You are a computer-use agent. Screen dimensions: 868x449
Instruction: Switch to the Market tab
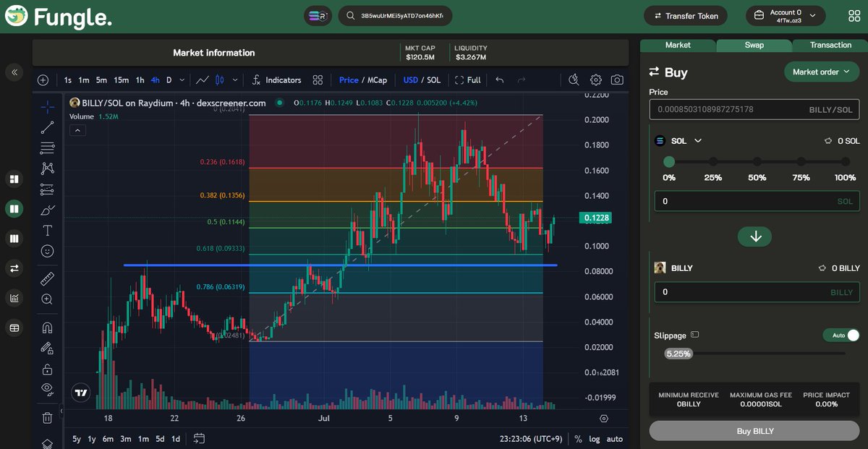678,45
